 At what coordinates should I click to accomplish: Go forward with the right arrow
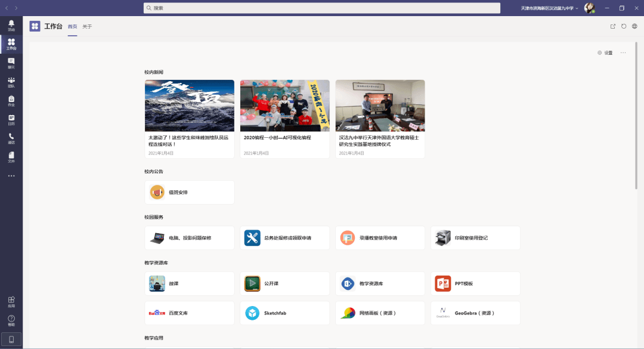click(16, 8)
